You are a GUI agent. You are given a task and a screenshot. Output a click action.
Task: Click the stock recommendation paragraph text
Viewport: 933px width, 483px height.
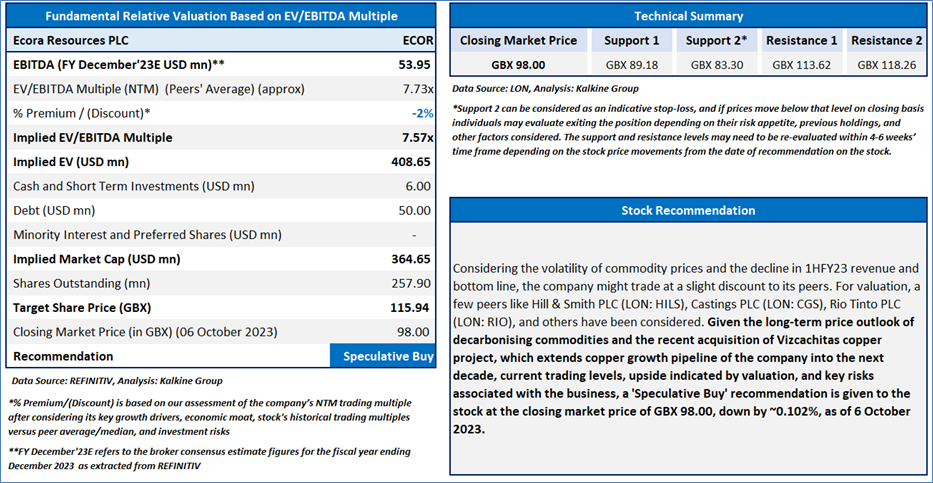pyautogui.click(x=689, y=348)
